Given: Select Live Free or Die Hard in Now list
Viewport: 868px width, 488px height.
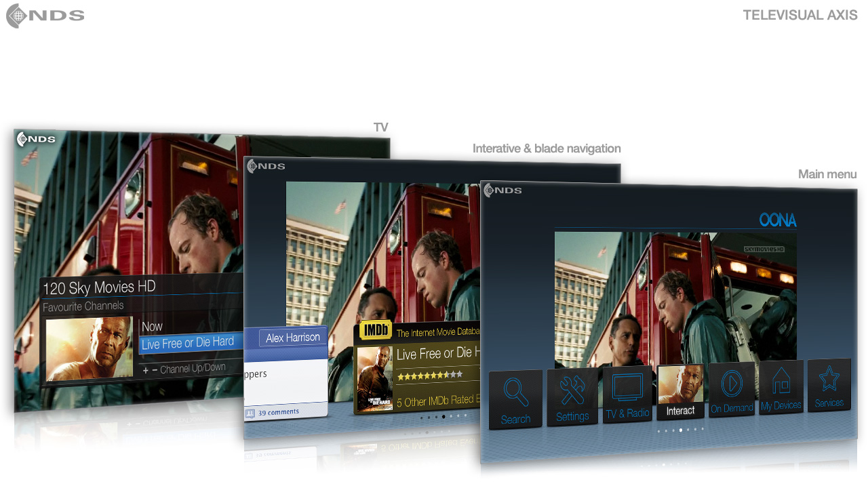Looking at the screenshot, I should tap(191, 344).
